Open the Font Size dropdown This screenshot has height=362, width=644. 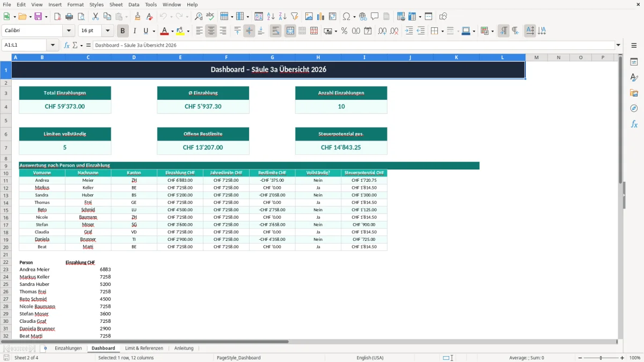[x=108, y=31]
